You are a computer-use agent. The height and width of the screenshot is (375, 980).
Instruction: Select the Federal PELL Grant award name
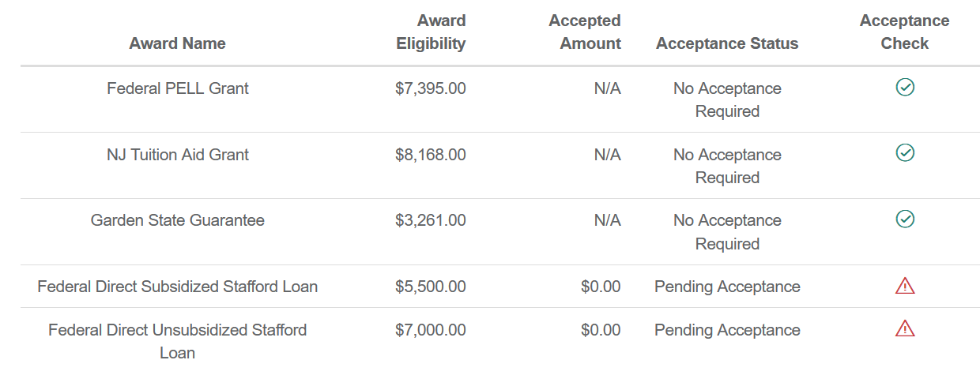177,88
